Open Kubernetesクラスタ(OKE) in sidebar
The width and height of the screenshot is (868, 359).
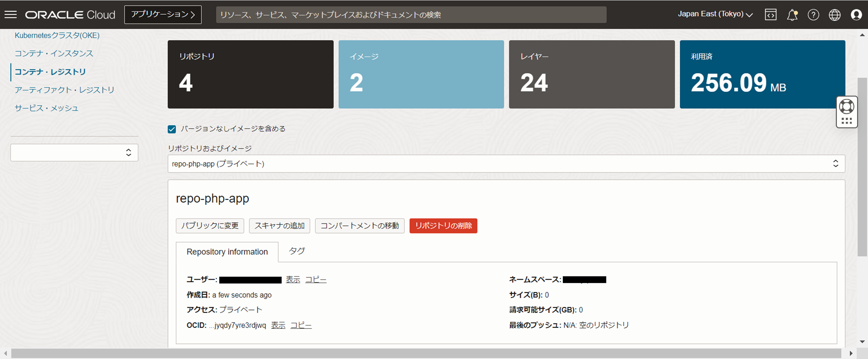[x=57, y=35]
